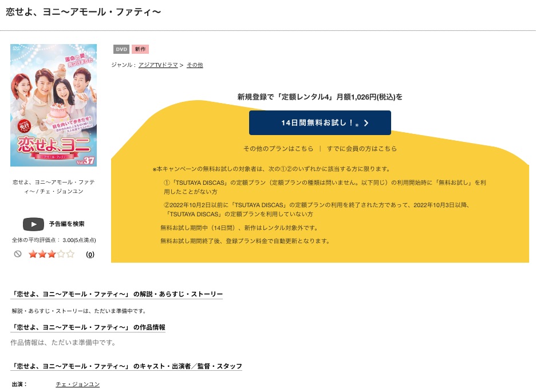The height and width of the screenshot is (392, 536).
Task: Click the 恋せよ、ヨニ Vol.37 DVD cover image
Action: 54,105
